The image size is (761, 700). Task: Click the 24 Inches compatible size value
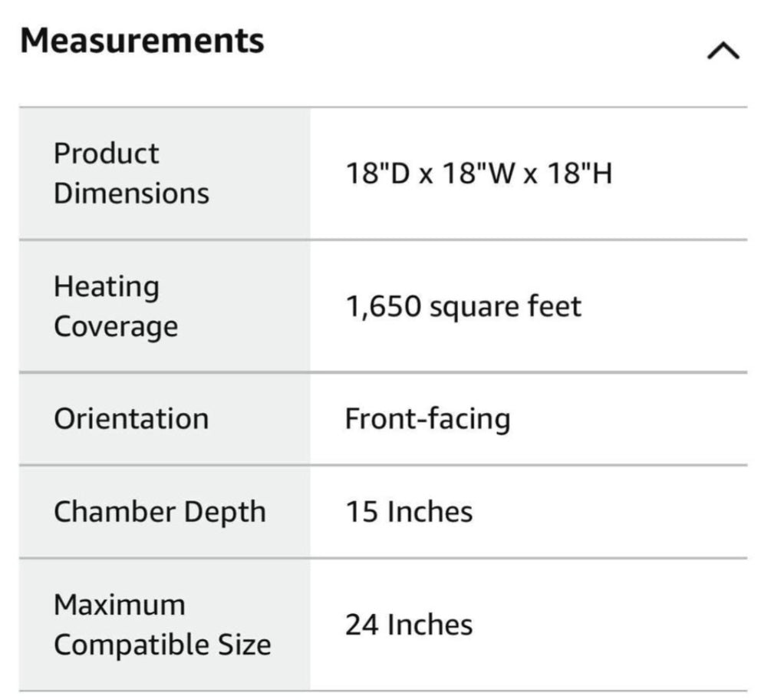pos(409,625)
